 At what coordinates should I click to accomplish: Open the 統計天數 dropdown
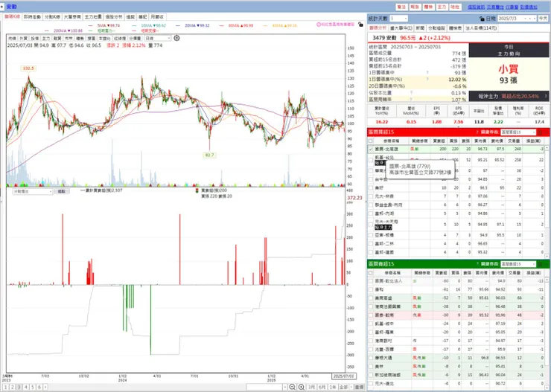pos(399,19)
